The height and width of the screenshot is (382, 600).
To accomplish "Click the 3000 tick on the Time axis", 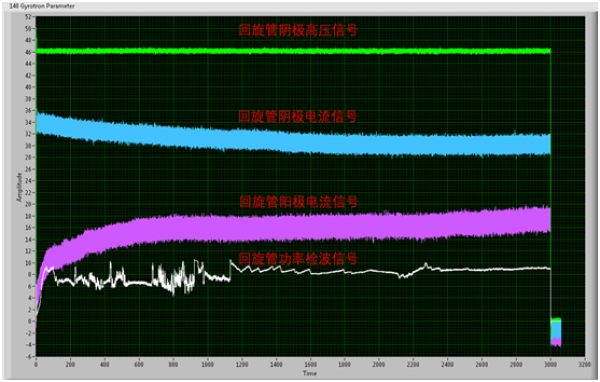I will 550,364.
